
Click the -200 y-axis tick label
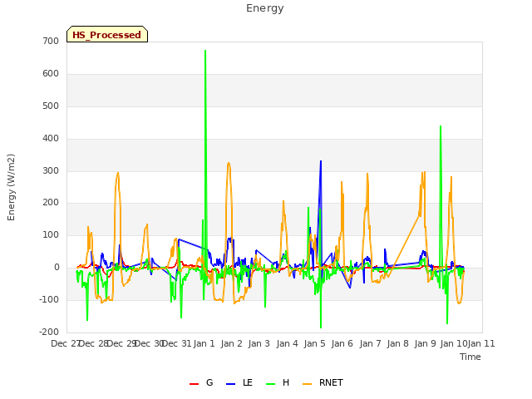point(49,332)
